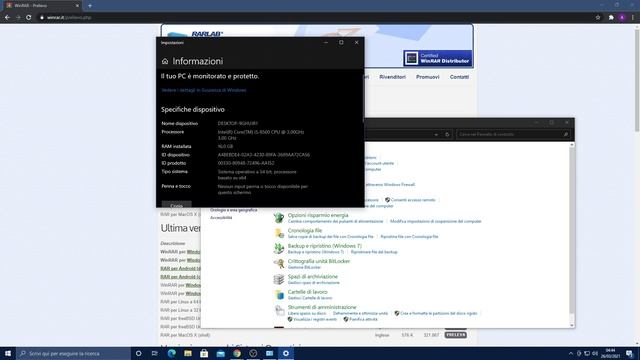This screenshot has height=360, width=640.
Task: Open Backup e ripristino (Windows 7) heading
Action: coord(324,246)
